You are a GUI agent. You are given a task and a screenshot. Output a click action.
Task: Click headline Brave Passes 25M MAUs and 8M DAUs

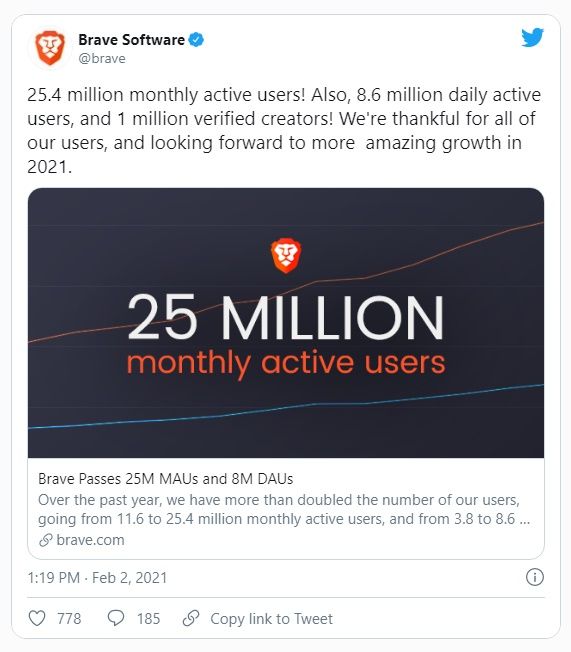(166, 479)
